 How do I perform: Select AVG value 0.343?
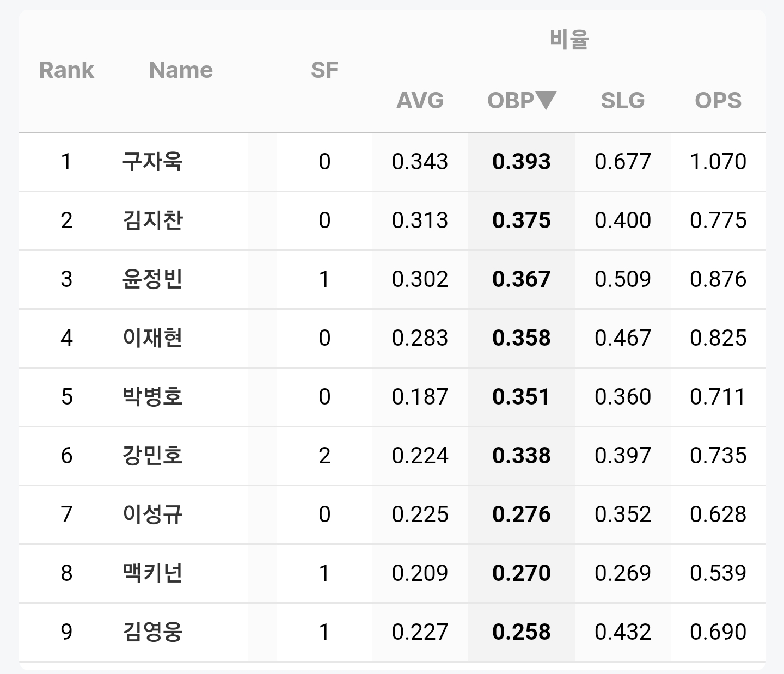point(420,162)
